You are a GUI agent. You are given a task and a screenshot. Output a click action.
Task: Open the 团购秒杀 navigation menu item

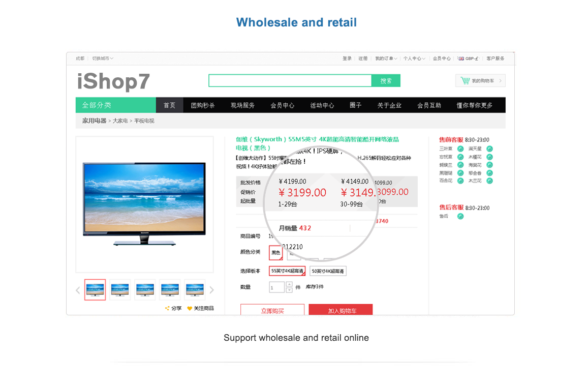pos(203,105)
